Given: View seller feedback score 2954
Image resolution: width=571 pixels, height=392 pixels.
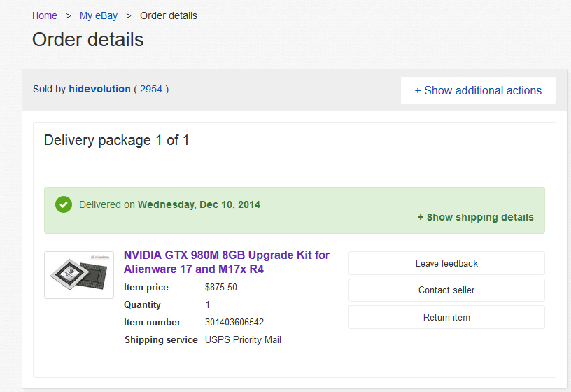Looking at the screenshot, I should coord(151,90).
